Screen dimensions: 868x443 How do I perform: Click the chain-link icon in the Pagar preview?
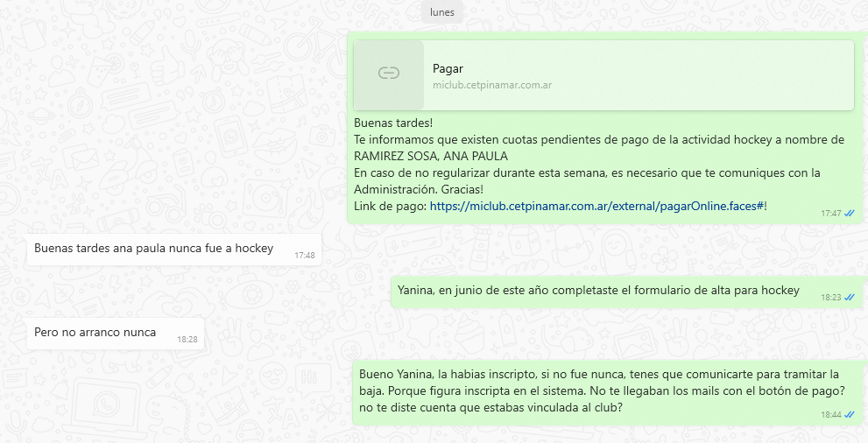(388, 74)
